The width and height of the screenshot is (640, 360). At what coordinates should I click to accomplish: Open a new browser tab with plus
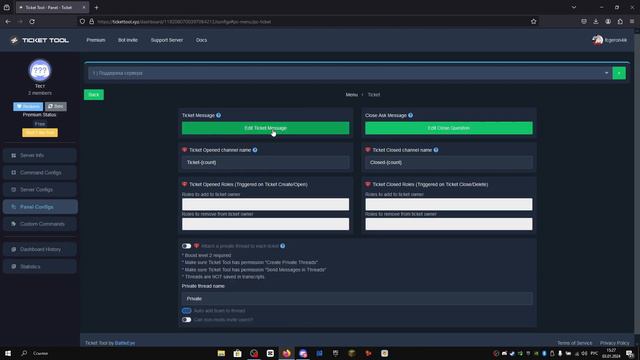[x=96, y=7]
